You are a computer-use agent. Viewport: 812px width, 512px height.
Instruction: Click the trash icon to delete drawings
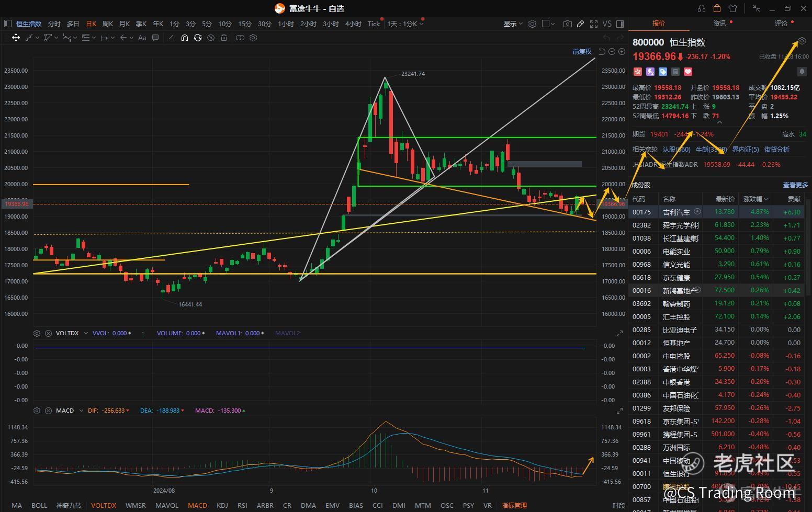[x=224, y=38]
